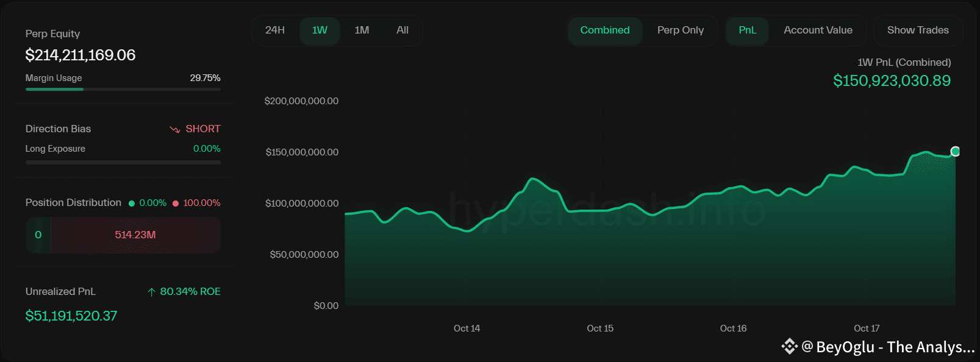Click the Show Trades button
The image size is (980, 362).
coord(918,30)
